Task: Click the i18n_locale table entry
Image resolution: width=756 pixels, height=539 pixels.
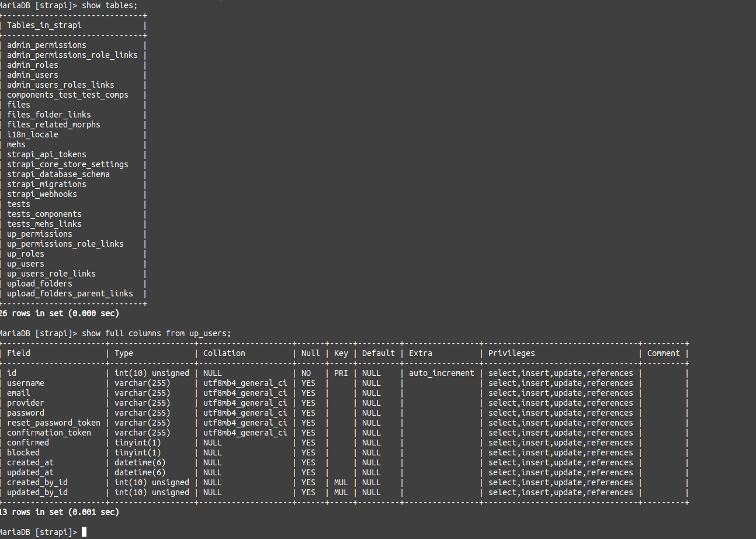Action: point(32,134)
